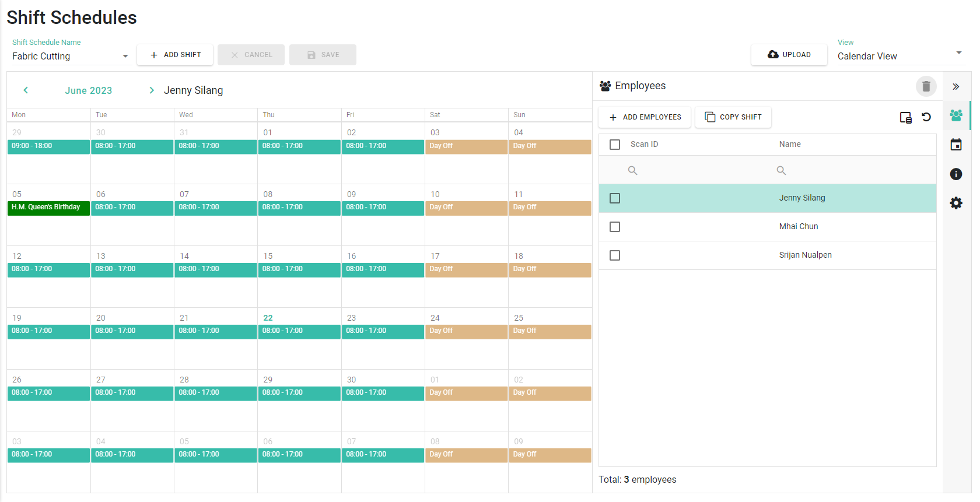Image resolution: width=980 pixels, height=502 pixels.
Task: Click the Add Shift button
Action: (175, 55)
